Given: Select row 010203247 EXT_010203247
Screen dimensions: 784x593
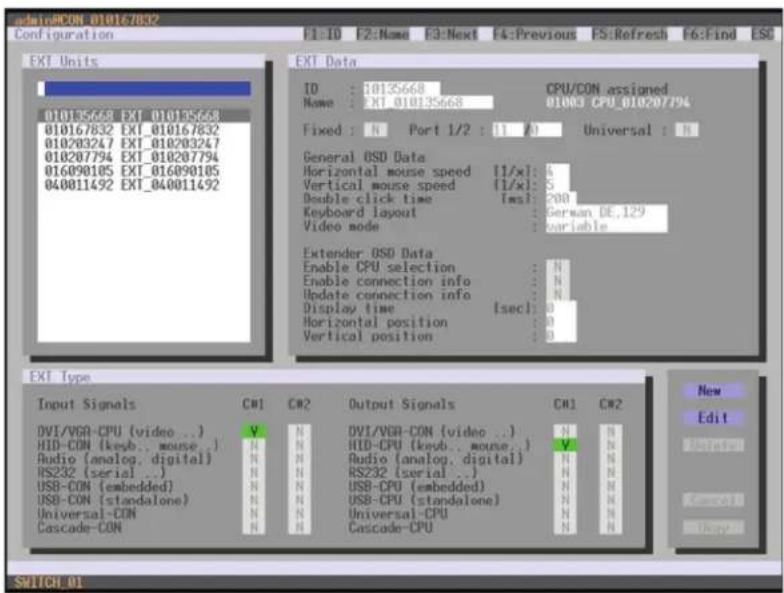Looking at the screenshot, I should click(x=144, y=143).
